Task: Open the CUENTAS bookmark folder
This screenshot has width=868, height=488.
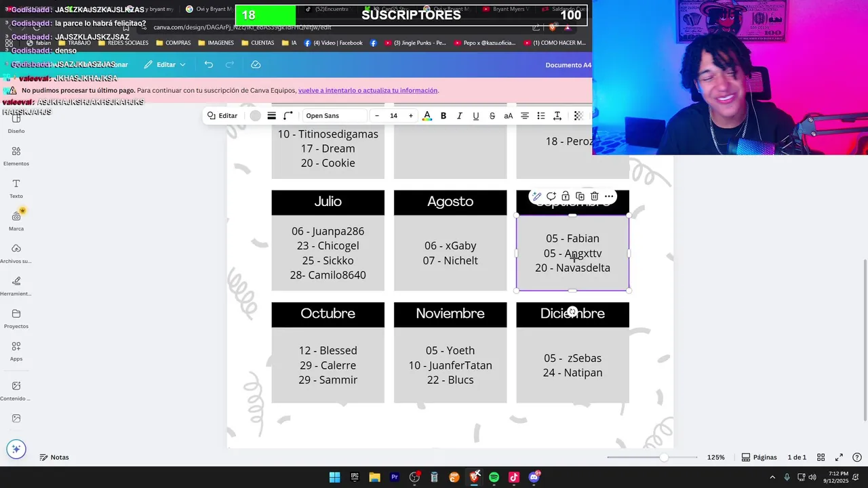Action: point(258,43)
